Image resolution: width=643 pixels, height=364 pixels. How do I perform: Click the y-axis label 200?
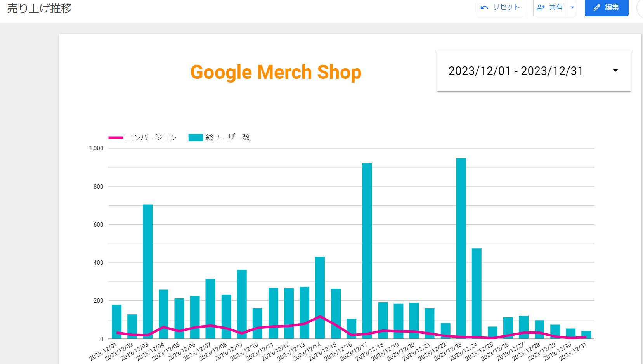pos(98,301)
